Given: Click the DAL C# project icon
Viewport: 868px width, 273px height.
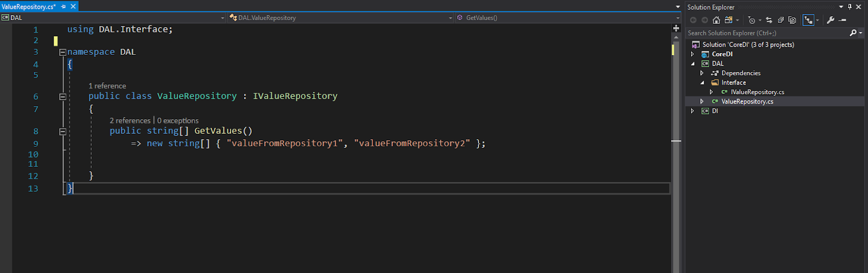Looking at the screenshot, I should [705, 64].
